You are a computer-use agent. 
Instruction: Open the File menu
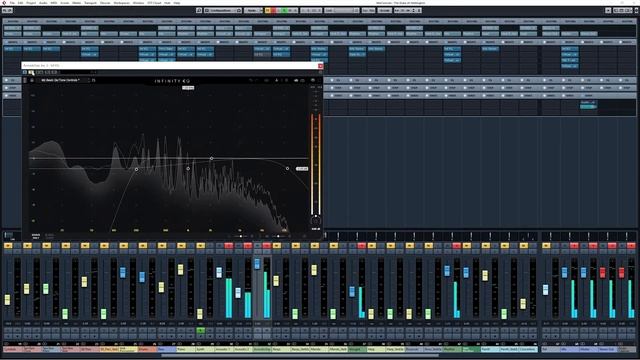coord(12,2)
